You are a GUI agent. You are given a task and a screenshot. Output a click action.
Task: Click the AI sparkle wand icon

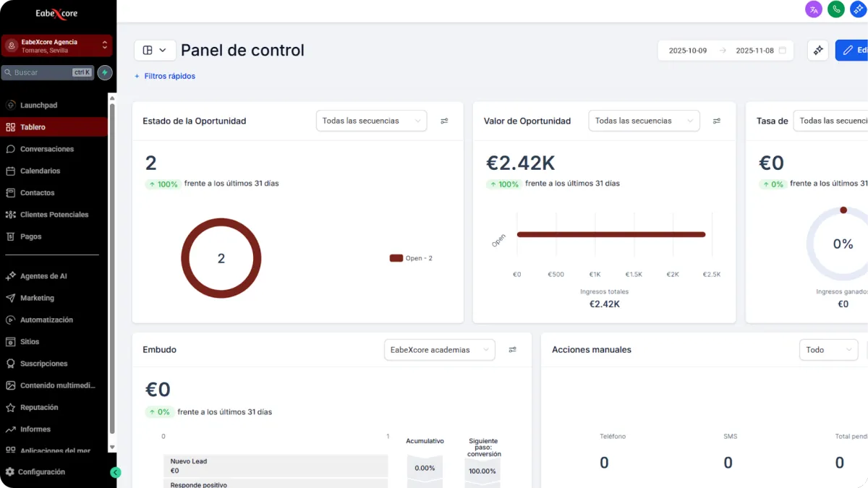(818, 51)
